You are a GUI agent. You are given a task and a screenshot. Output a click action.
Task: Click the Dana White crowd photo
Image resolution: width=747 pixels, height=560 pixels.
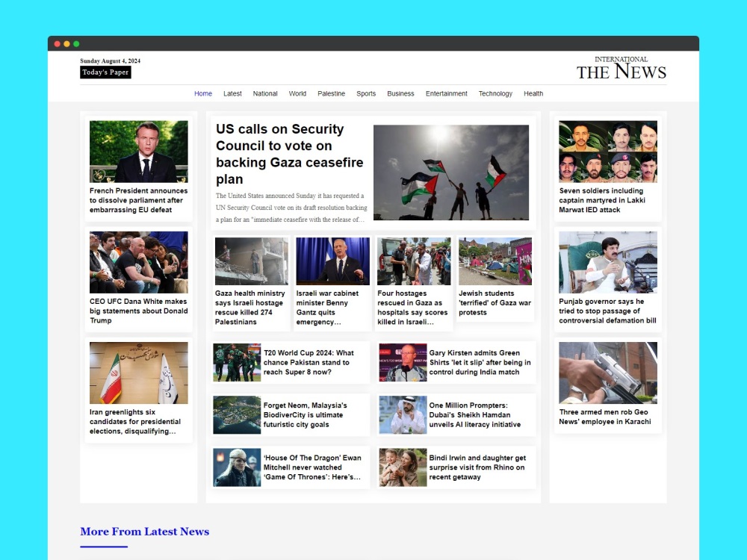pyautogui.click(x=139, y=262)
